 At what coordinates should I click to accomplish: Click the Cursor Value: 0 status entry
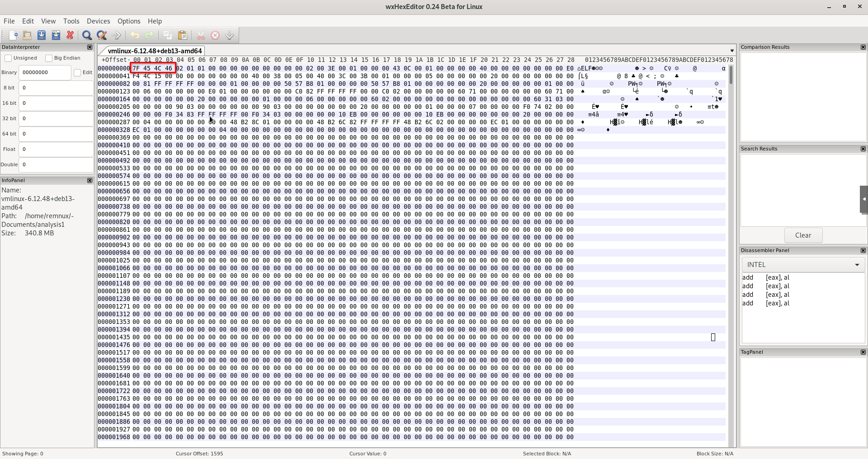[368, 454]
